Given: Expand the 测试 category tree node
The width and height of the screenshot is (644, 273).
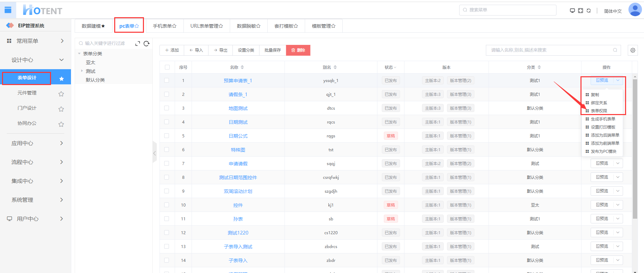Looking at the screenshot, I should [x=82, y=71].
